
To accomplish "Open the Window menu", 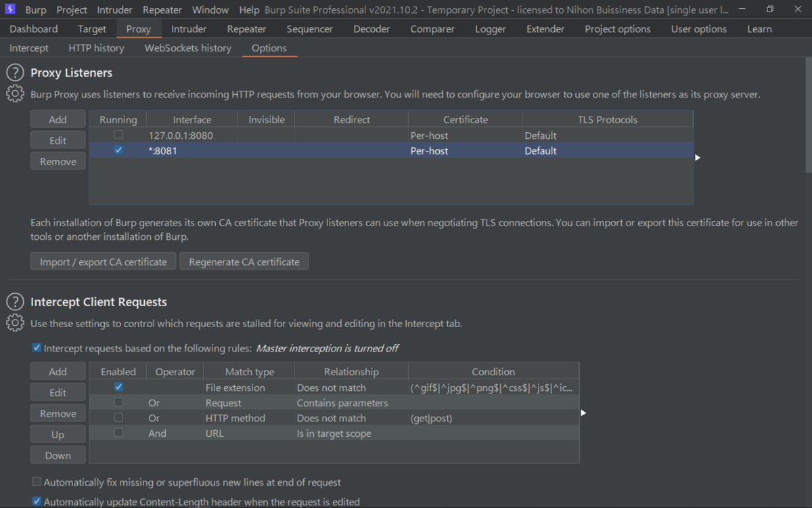I will [x=210, y=9].
